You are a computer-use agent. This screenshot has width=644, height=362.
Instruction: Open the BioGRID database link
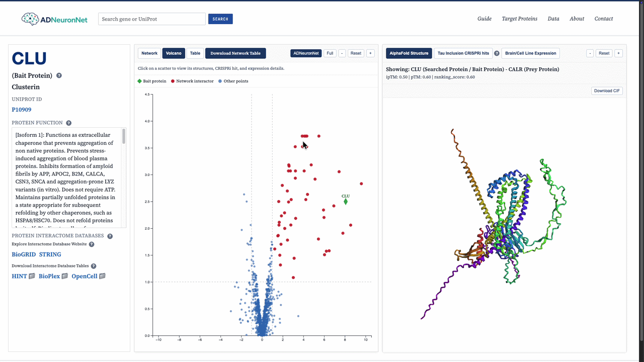[24, 254]
